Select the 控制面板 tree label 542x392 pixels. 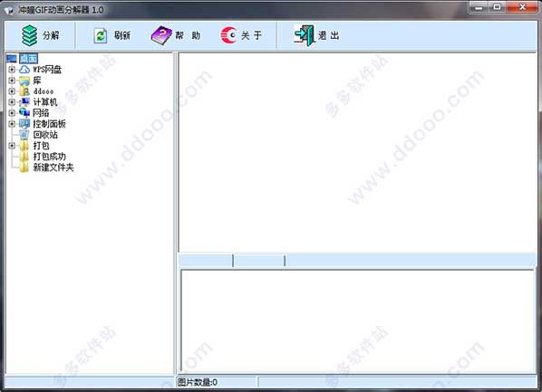coord(49,124)
